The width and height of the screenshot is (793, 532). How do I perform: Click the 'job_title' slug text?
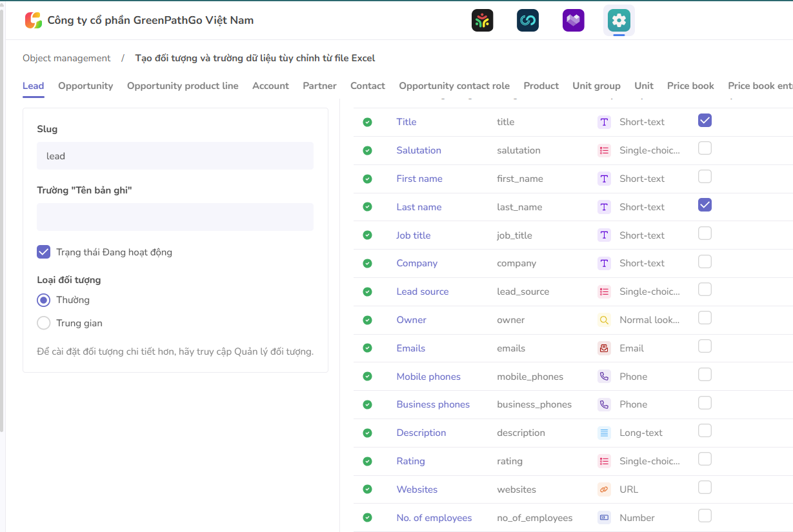click(514, 235)
